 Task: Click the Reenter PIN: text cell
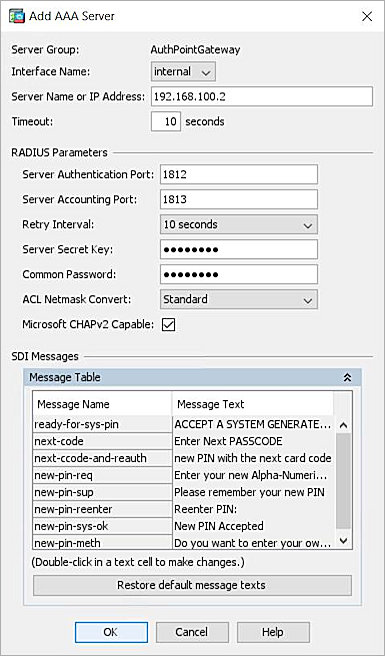(x=254, y=509)
